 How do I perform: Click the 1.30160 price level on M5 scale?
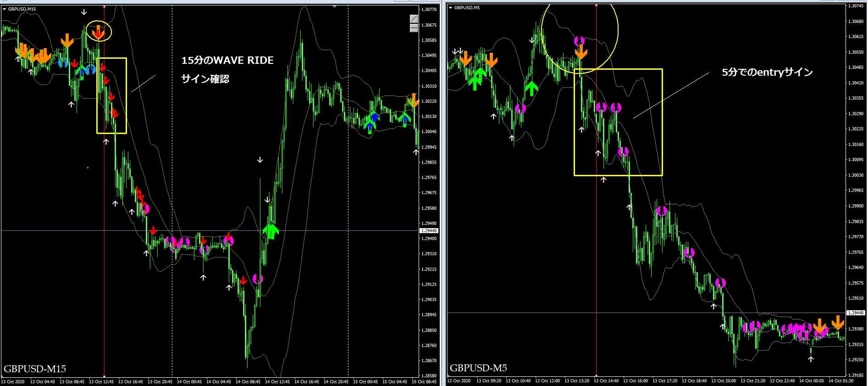pos(856,145)
